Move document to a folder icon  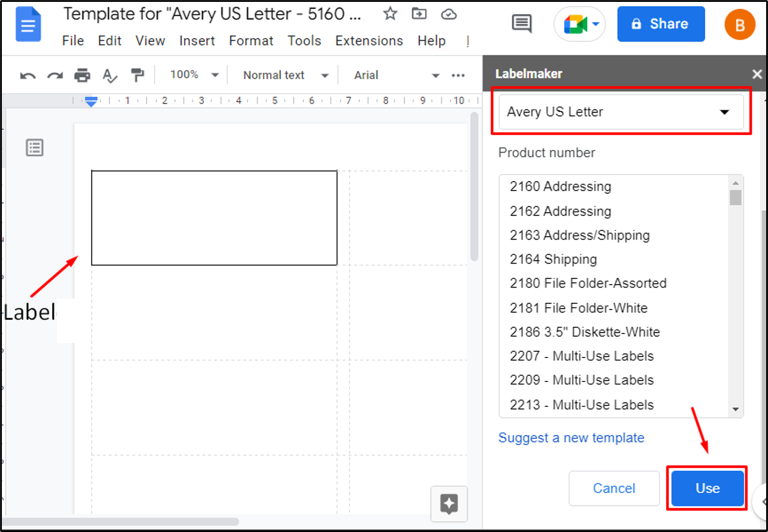[x=419, y=14]
